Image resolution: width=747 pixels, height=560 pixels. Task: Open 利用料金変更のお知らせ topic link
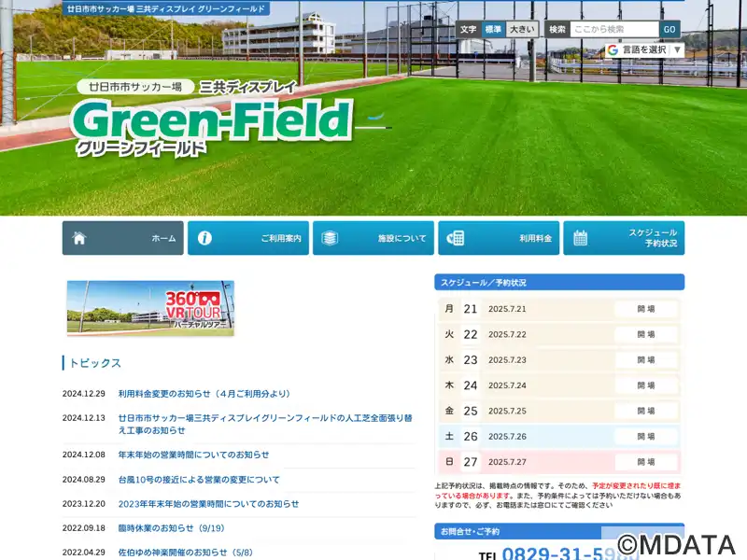204,394
